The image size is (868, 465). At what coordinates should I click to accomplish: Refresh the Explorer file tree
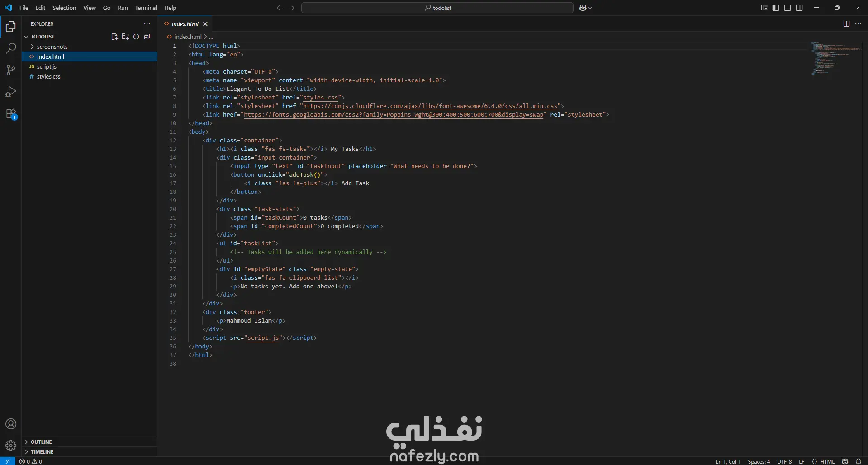point(136,37)
